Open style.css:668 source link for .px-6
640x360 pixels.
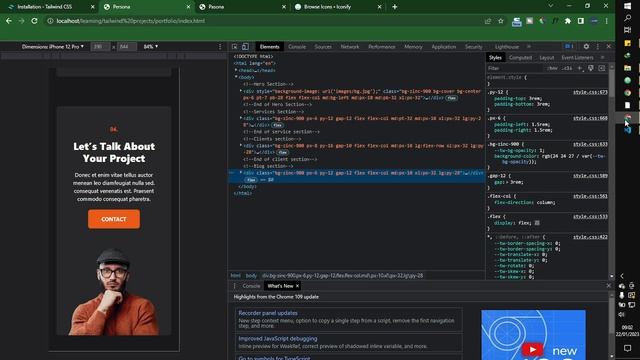click(x=590, y=118)
